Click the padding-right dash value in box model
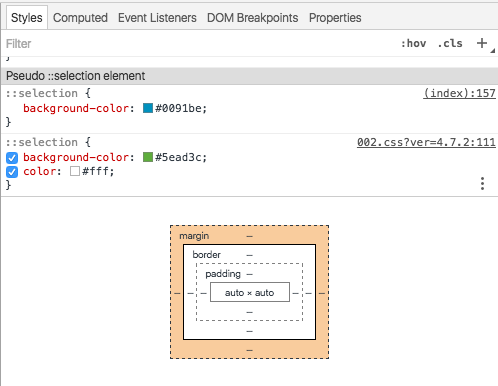498x386 pixels. pyautogui.click(x=295, y=293)
